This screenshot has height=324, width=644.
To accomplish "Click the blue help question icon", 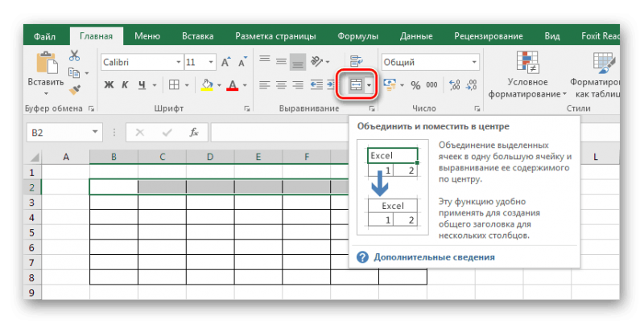I will [x=362, y=257].
